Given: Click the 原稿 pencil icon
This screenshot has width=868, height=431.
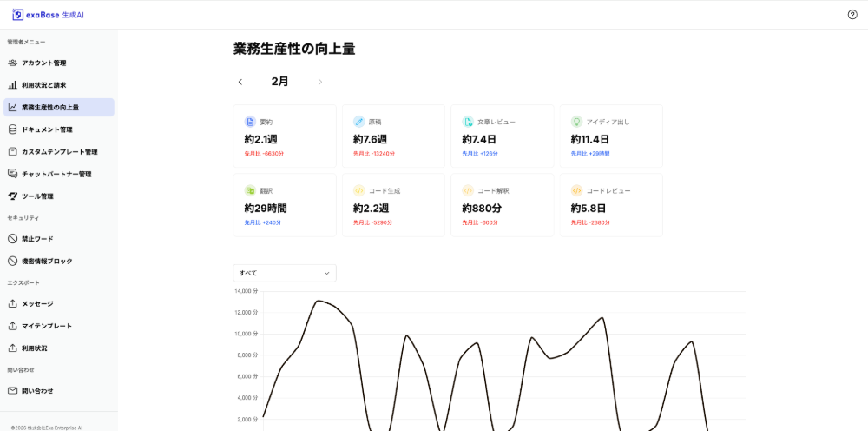Looking at the screenshot, I should [358, 122].
